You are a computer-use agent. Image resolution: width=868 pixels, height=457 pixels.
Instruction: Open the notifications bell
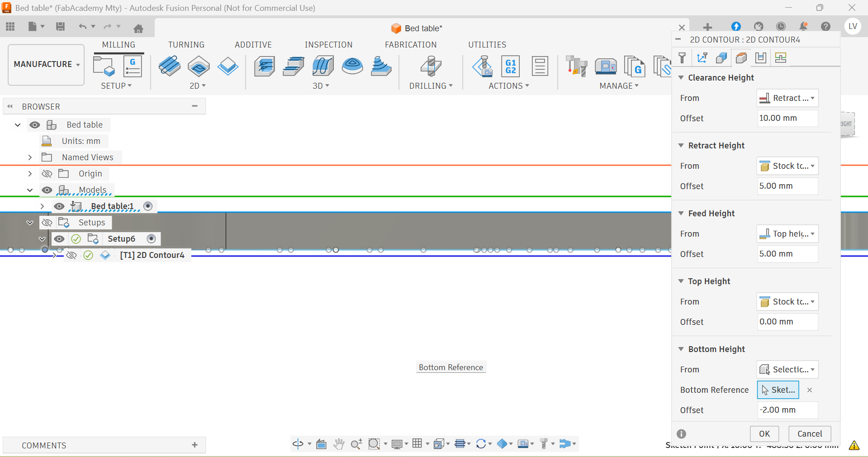pyautogui.click(x=803, y=27)
